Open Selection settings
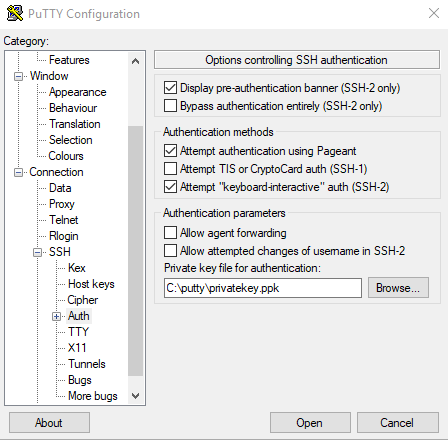Image resolution: width=448 pixels, height=440 pixels. (71, 140)
